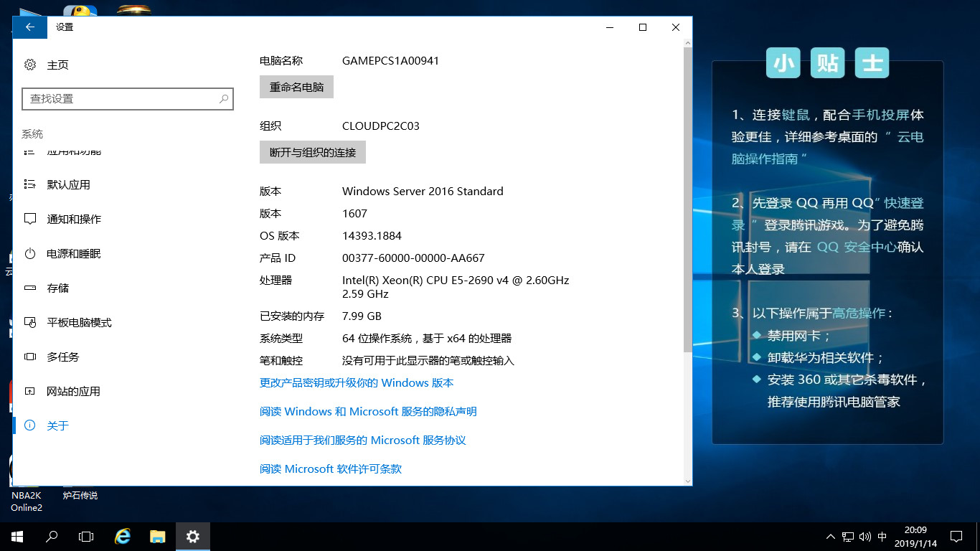The width and height of the screenshot is (980, 551).
Task: Click computer name GAMEPCS1A00941
Action: coord(390,61)
